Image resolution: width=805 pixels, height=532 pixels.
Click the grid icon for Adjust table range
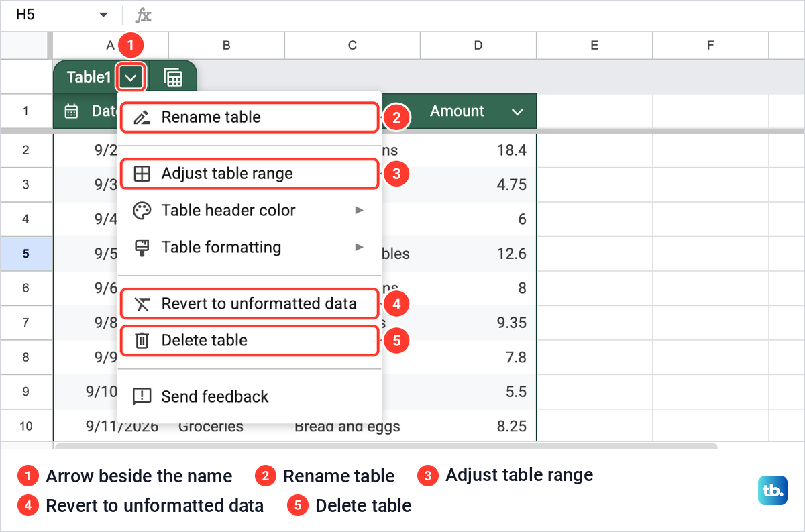point(142,174)
